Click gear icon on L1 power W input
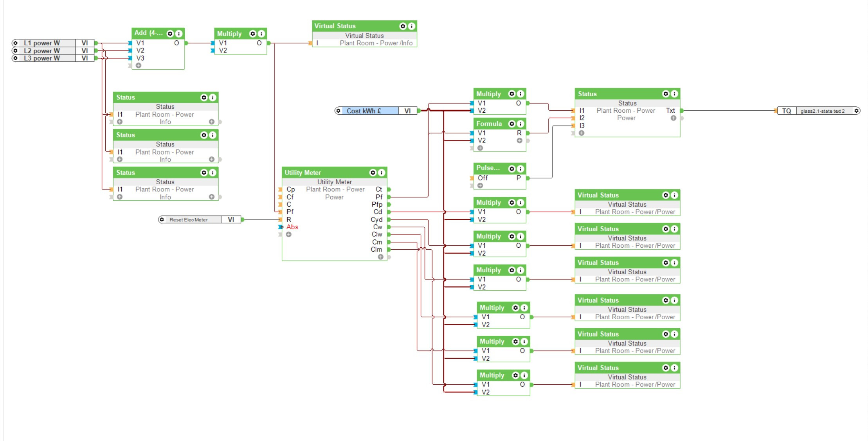 [16, 43]
